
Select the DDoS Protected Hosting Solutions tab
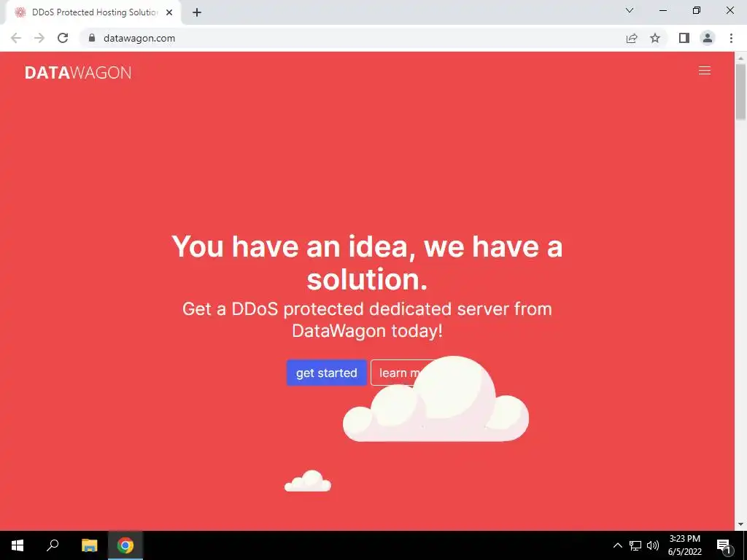pyautogui.click(x=94, y=12)
